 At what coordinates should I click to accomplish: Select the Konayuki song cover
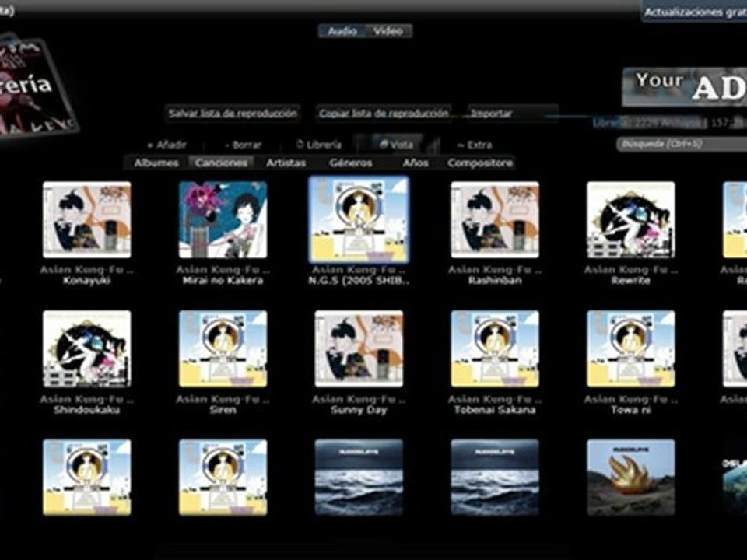(86, 219)
